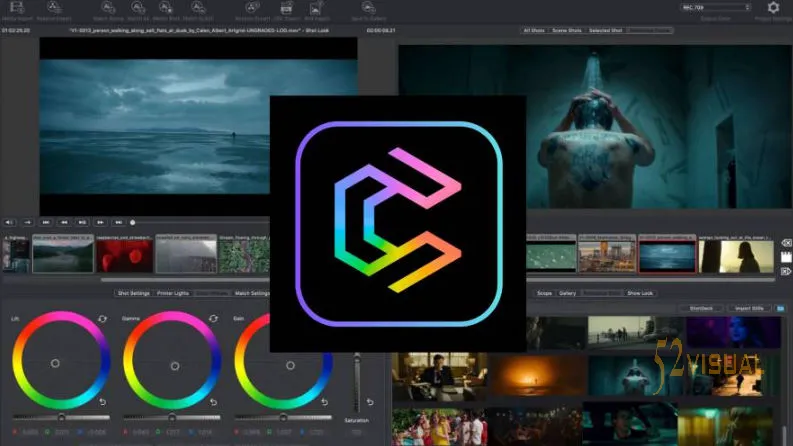This screenshot has width=793, height=446.
Task: Click the Media Import toolbar icon
Action: click(x=17, y=8)
